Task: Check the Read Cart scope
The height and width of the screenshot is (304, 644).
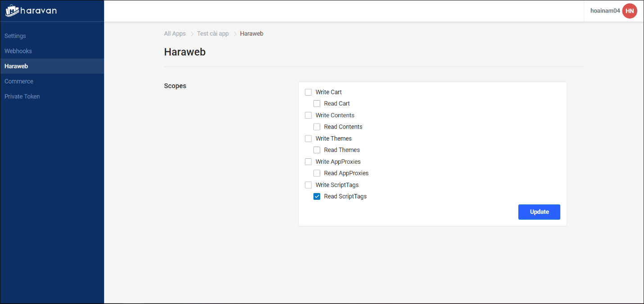Action: [x=317, y=104]
